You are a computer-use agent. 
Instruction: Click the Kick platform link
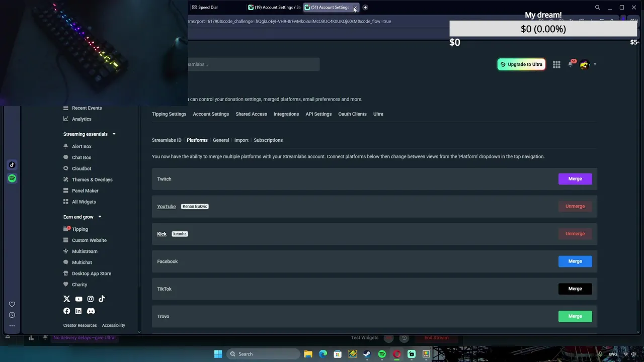pos(162,234)
